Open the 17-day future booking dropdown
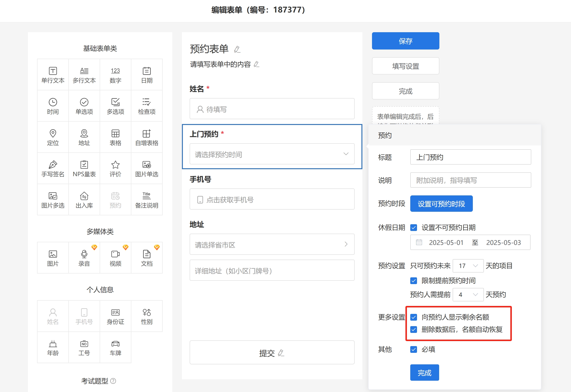Viewport: 571px width, 392px height. [468, 266]
